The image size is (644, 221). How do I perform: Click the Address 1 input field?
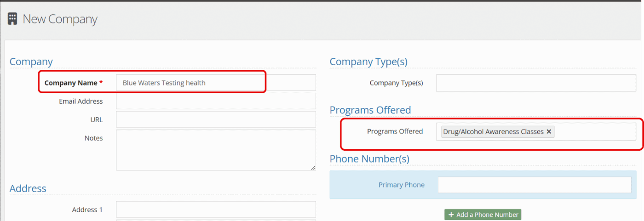(x=216, y=210)
